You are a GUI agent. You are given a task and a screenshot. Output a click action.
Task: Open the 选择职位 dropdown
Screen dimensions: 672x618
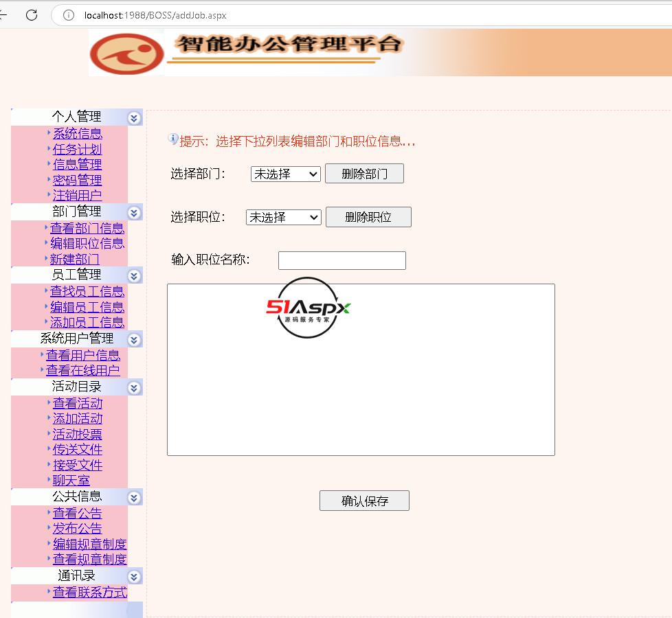point(283,217)
